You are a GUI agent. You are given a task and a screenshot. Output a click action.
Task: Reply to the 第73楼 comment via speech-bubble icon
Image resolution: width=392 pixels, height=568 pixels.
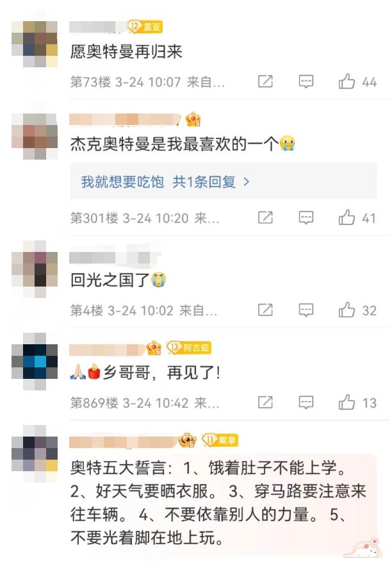[306, 81]
